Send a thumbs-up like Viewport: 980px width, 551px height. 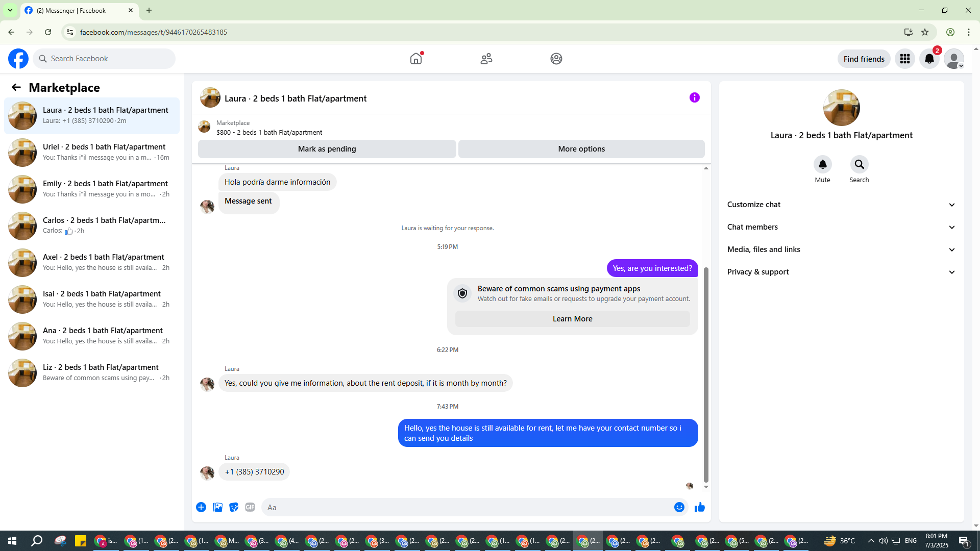(x=699, y=507)
